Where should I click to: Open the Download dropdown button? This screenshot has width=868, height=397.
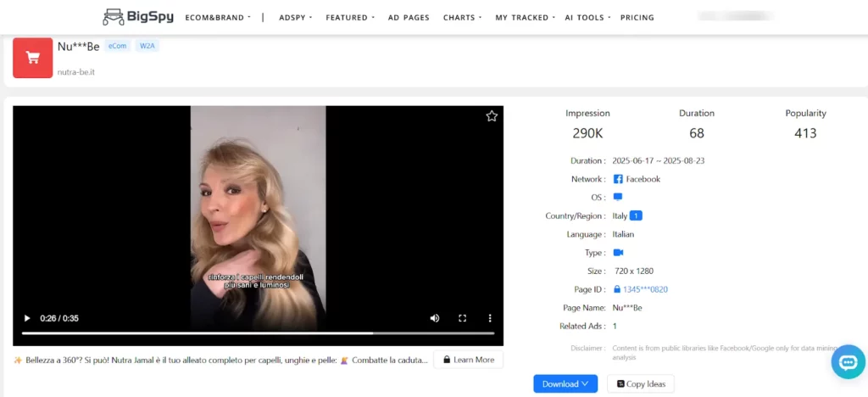pos(565,383)
